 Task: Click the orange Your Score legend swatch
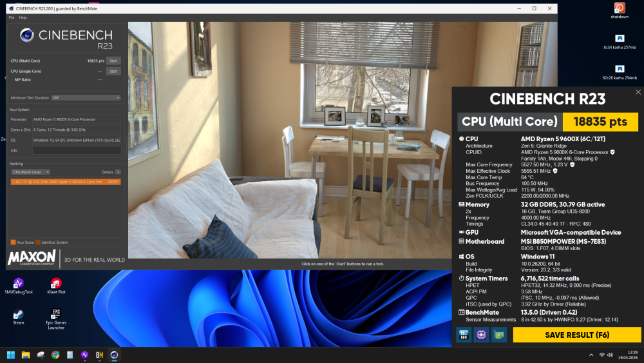[x=13, y=242]
